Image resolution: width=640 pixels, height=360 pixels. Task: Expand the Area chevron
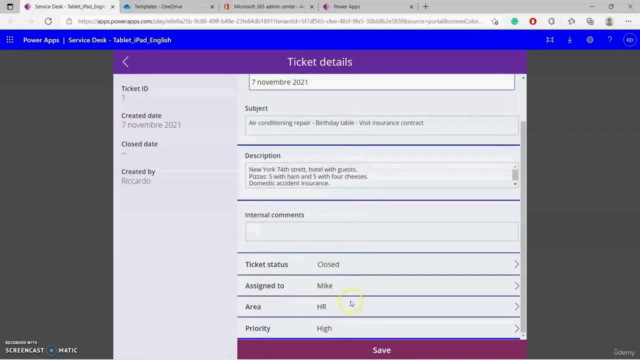(516, 307)
